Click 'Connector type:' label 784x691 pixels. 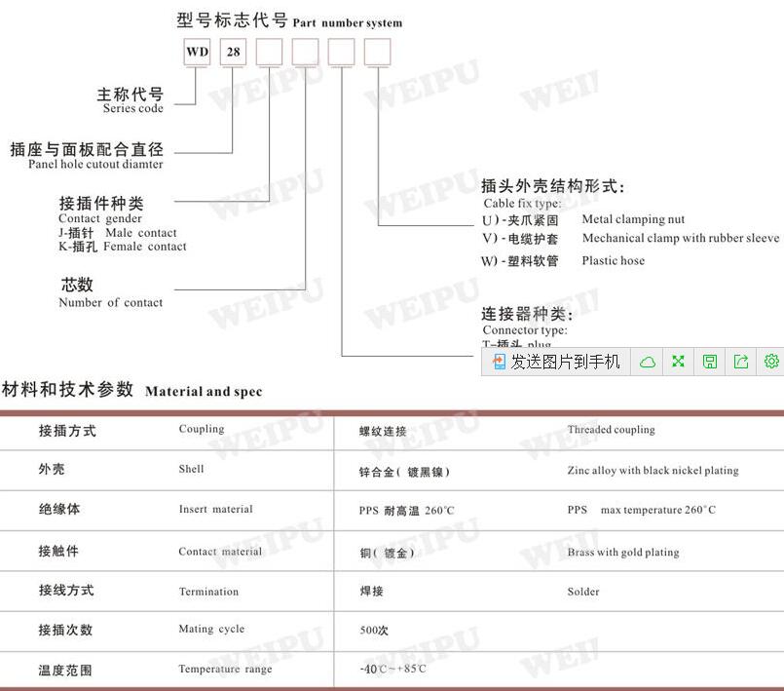(525, 330)
